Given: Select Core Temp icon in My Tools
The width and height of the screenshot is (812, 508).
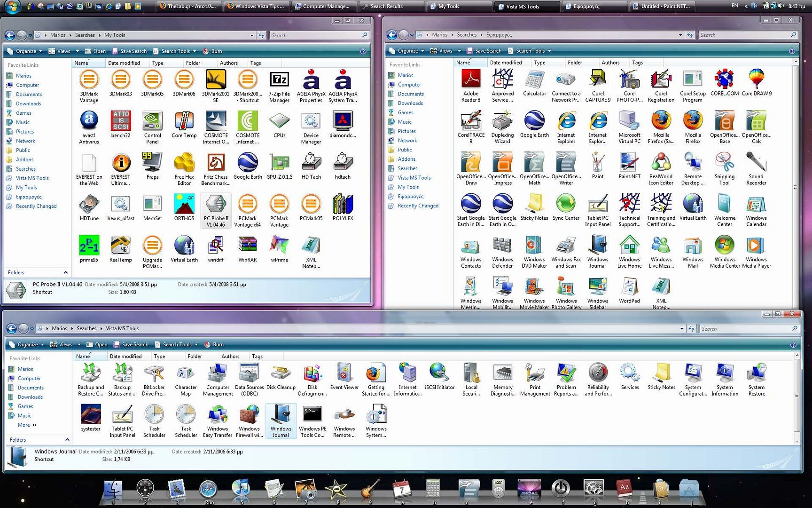Looking at the screenshot, I should click(184, 125).
